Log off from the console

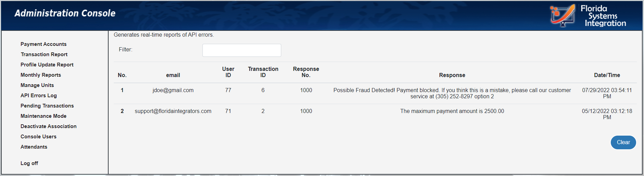pyautogui.click(x=29, y=163)
